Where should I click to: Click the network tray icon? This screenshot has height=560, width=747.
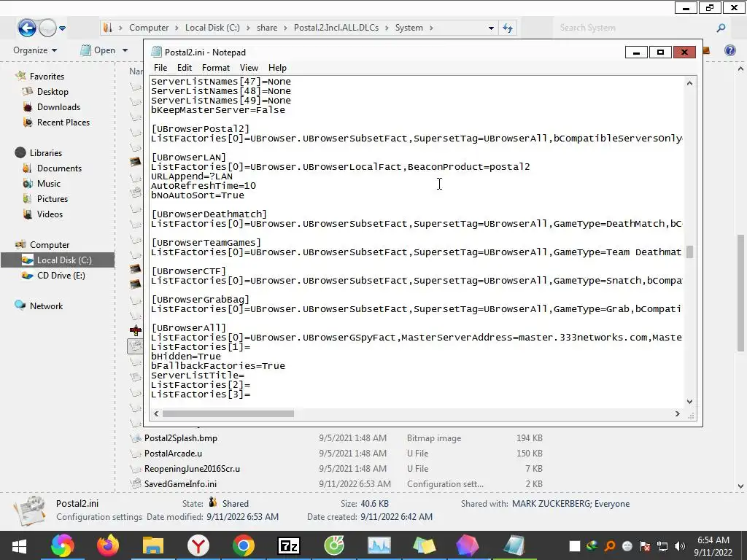(662, 546)
